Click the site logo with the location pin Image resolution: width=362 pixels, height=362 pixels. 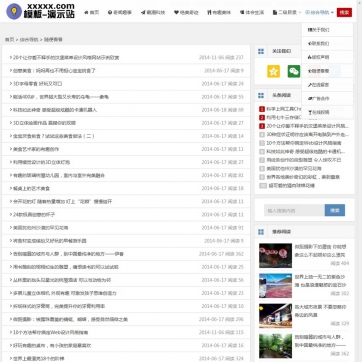tap(40, 11)
